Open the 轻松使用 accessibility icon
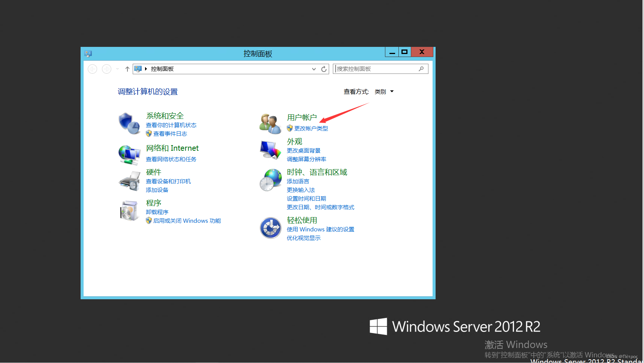Screen dimensions: 644x363 pyautogui.click(x=270, y=228)
